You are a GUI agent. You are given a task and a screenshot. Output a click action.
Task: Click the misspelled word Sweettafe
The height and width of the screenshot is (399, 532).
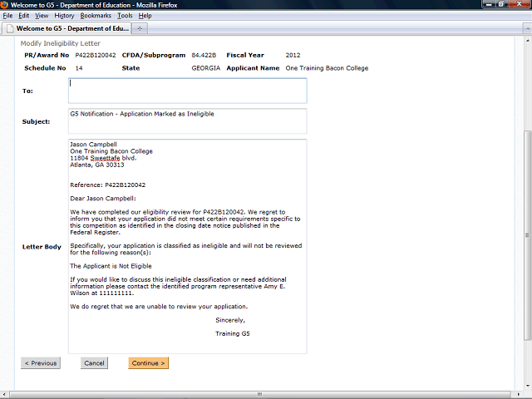tap(105, 158)
